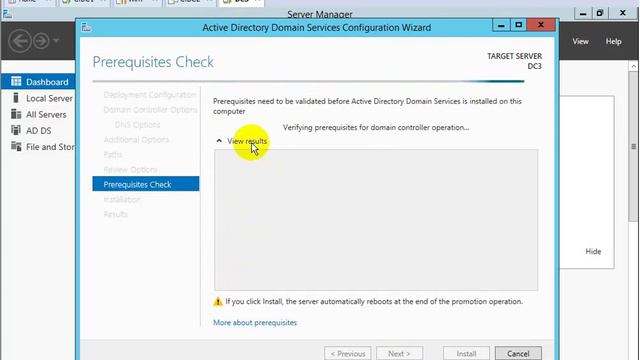640x360 pixels.
Task: Click the AD DS role icon
Action: 16,130
